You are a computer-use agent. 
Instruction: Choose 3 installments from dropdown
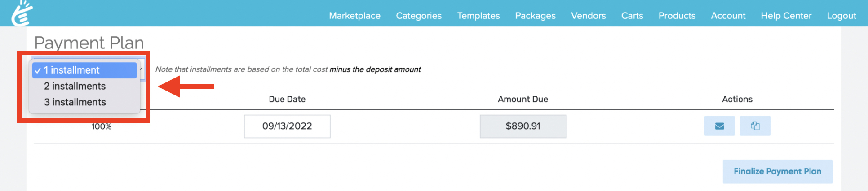pyautogui.click(x=75, y=102)
